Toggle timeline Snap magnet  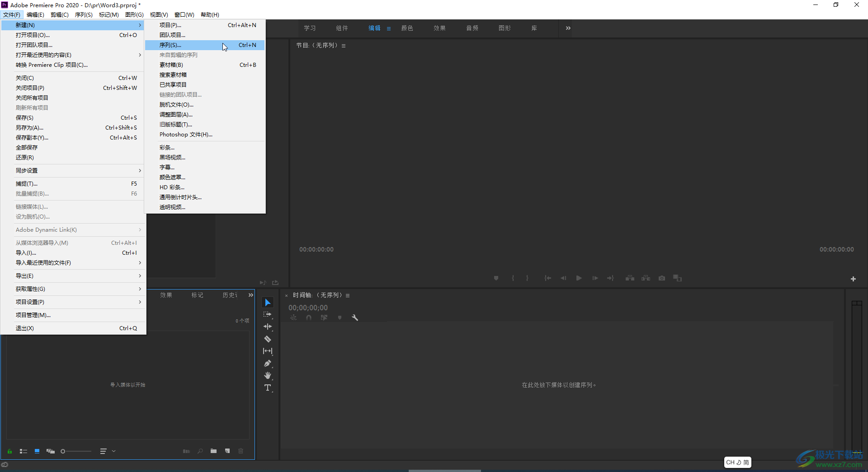pyautogui.click(x=309, y=318)
